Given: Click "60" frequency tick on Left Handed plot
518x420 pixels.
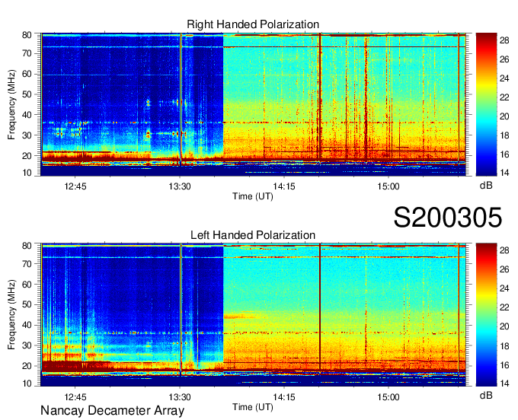Looking at the screenshot, I should tap(27, 285).
